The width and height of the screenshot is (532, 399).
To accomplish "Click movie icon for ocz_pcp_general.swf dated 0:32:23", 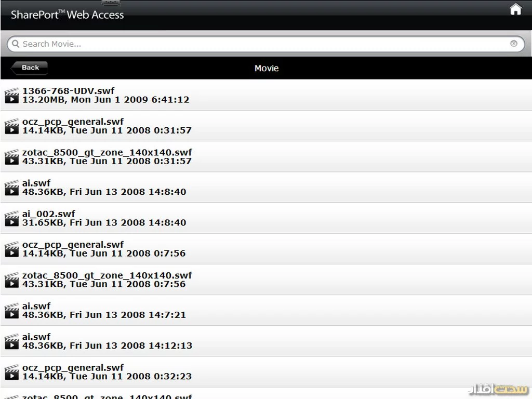I will point(11,371).
